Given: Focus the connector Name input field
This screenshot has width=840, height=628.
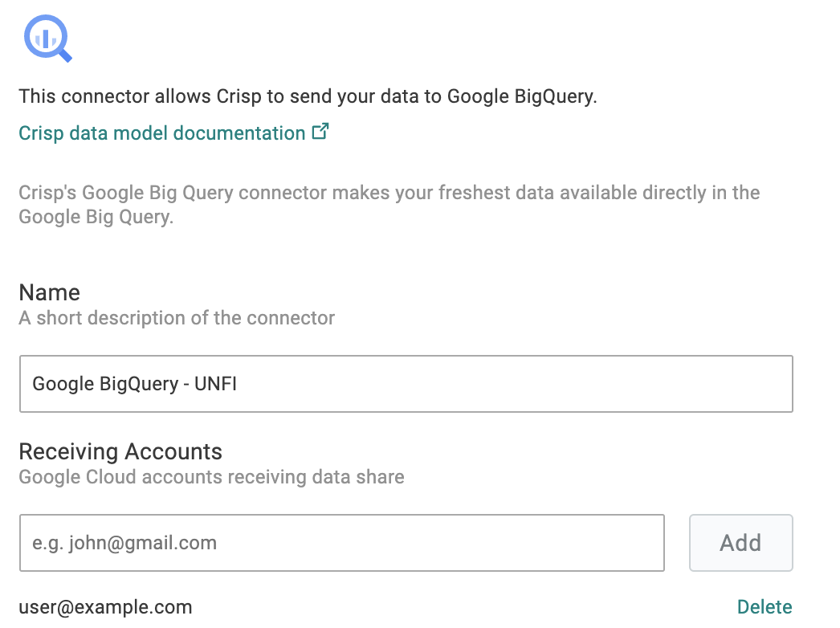Looking at the screenshot, I should pos(406,384).
